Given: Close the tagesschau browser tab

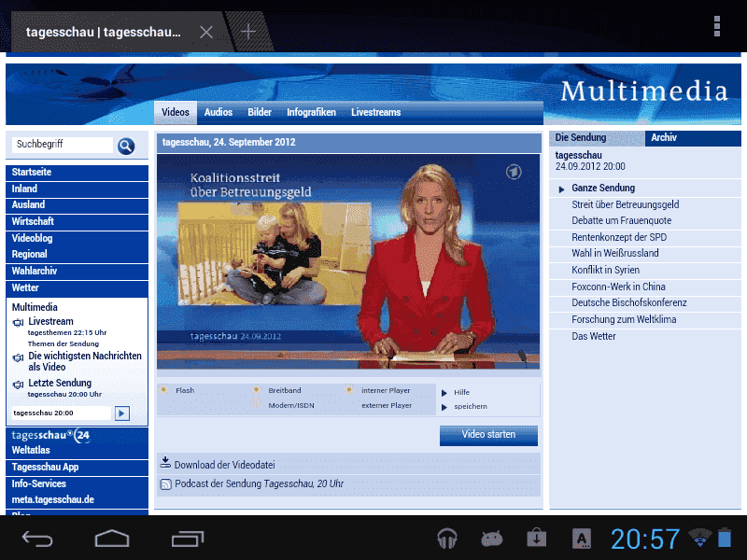Looking at the screenshot, I should [x=206, y=32].
